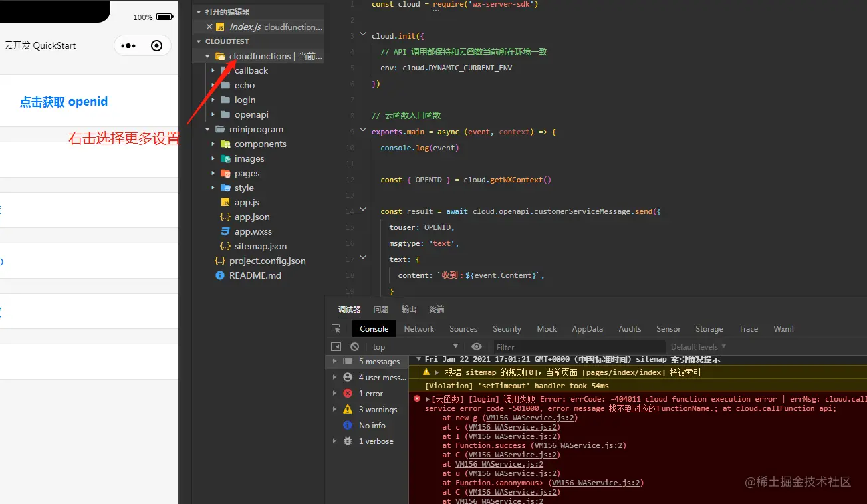Viewport: 867px width, 504px height.
Task: Collapse the sitemap 索引情况提示 log group
Action: click(x=418, y=360)
